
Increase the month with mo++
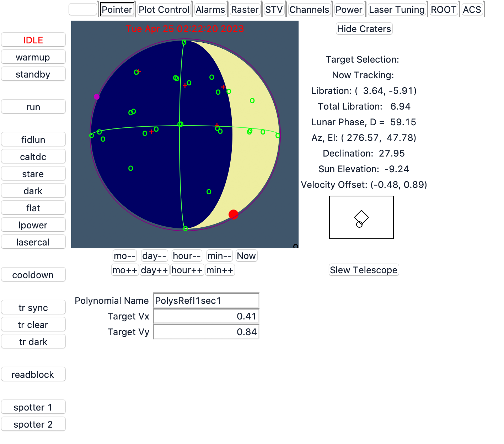[125, 270]
